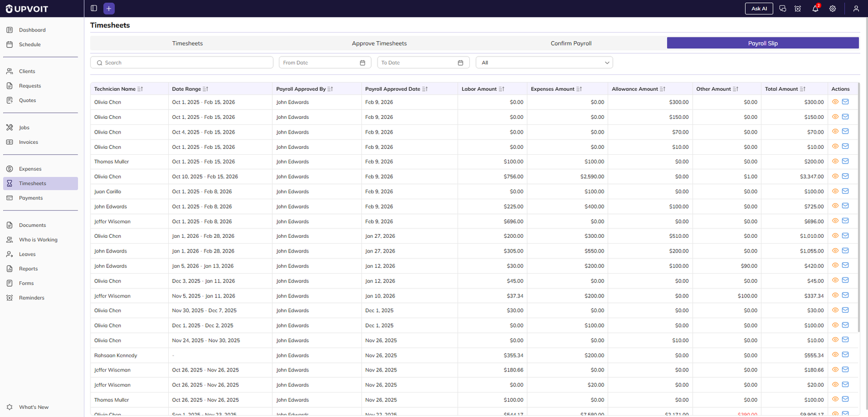Screen dimensions: 868x417
Task: Open Leaves in the sidebar
Action: [41, 254]
